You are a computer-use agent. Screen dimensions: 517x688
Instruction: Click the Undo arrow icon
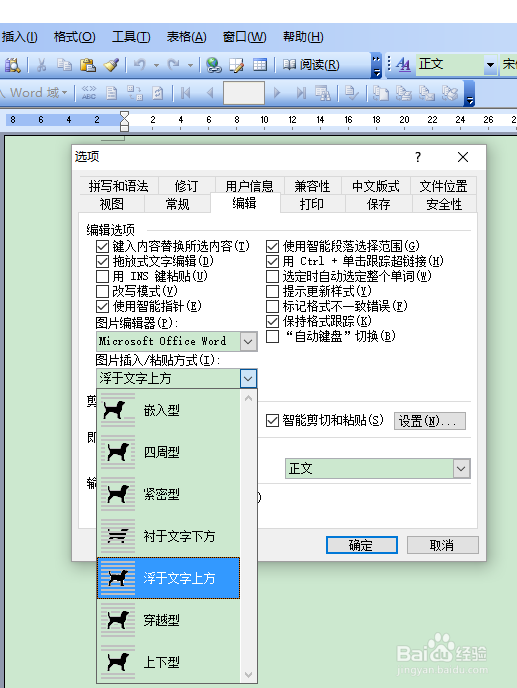pos(140,65)
